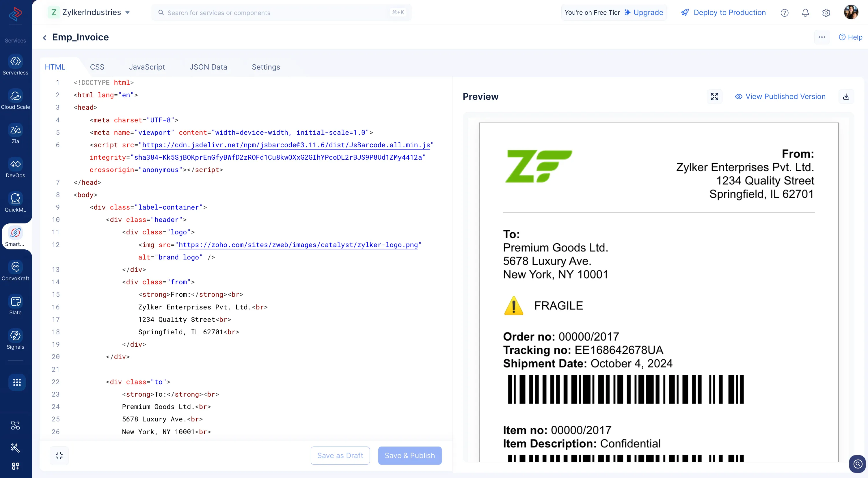Click the Zylker logo in the preview
This screenshot has width=868, height=478.
tap(539, 166)
